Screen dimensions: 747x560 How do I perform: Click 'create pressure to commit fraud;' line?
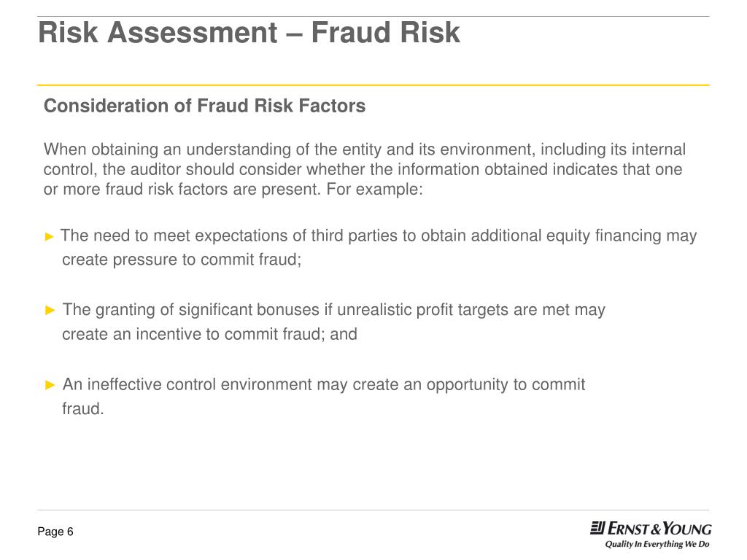(x=182, y=260)
